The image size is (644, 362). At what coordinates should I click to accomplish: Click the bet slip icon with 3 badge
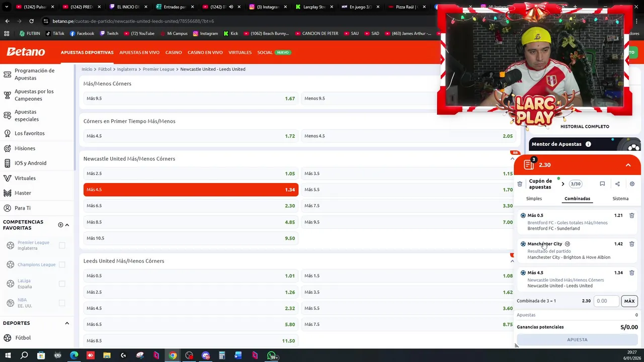tap(529, 164)
